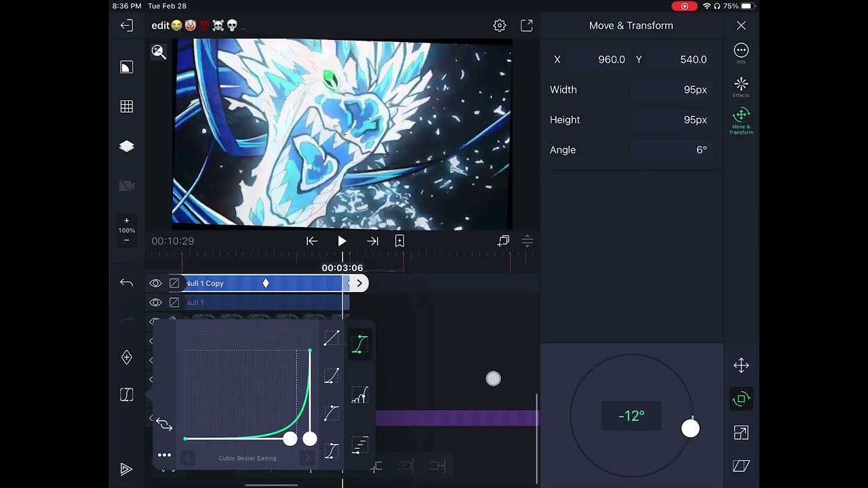Switch to position move mode
868x488 pixels.
coord(741,366)
